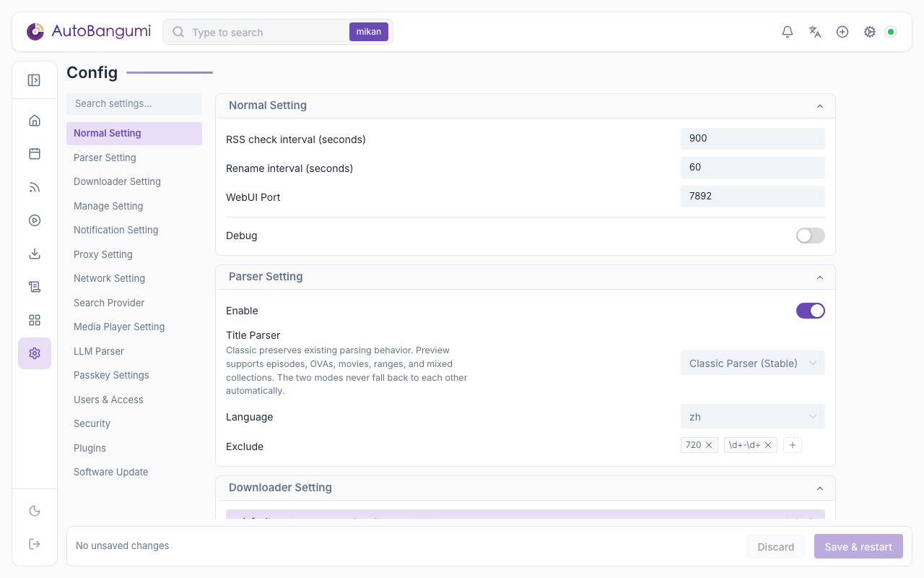Open the Player sidebar icon
Image resolution: width=924 pixels, height=578 pixels.
(35, 220)
